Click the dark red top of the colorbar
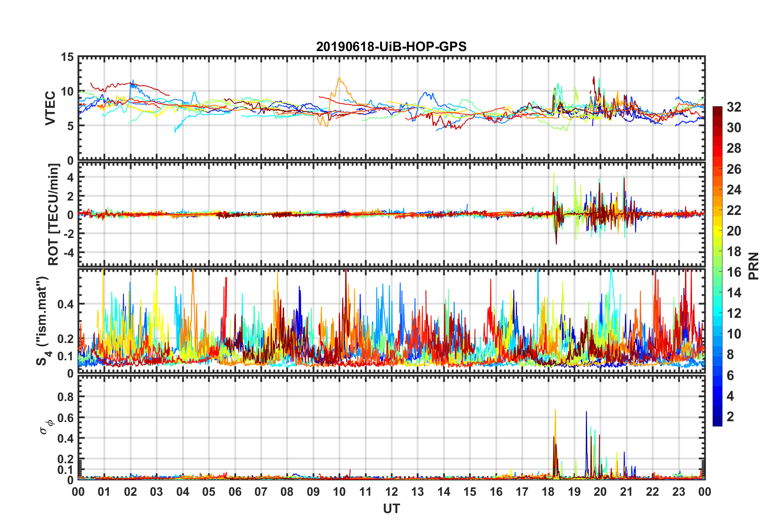 point(717,110)
